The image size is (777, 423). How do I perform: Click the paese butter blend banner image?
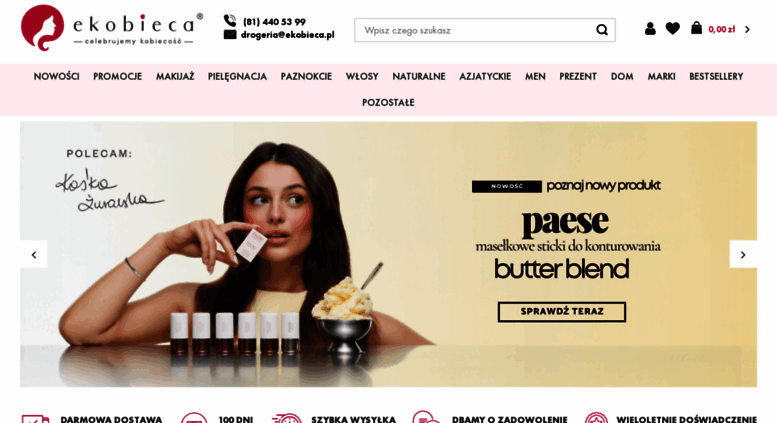pyautogui.click(x=388, y=254)
